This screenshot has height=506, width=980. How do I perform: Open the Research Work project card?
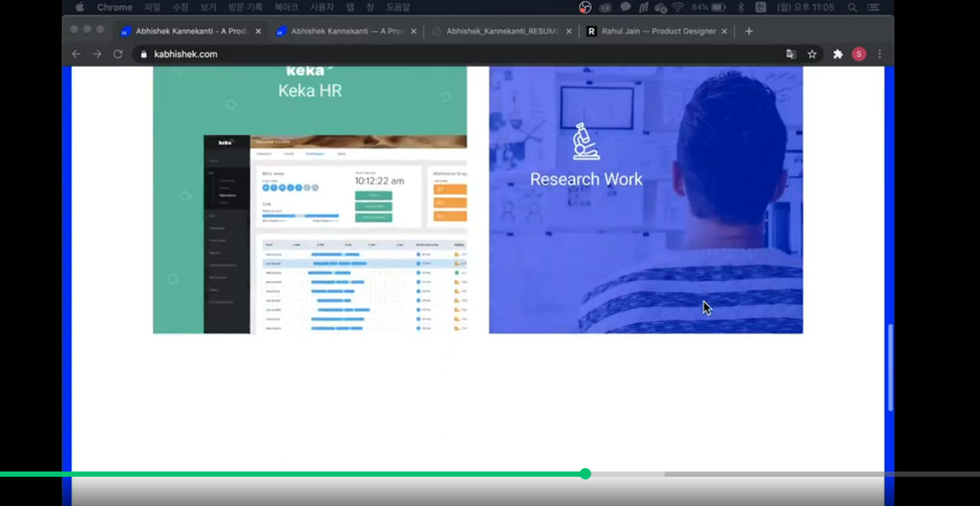(x=646, y=200)
